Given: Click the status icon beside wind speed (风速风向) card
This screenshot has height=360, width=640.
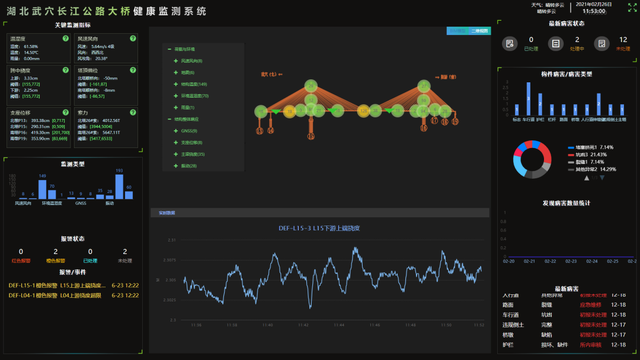Looking at the screenshot, I should pos(133,38).
